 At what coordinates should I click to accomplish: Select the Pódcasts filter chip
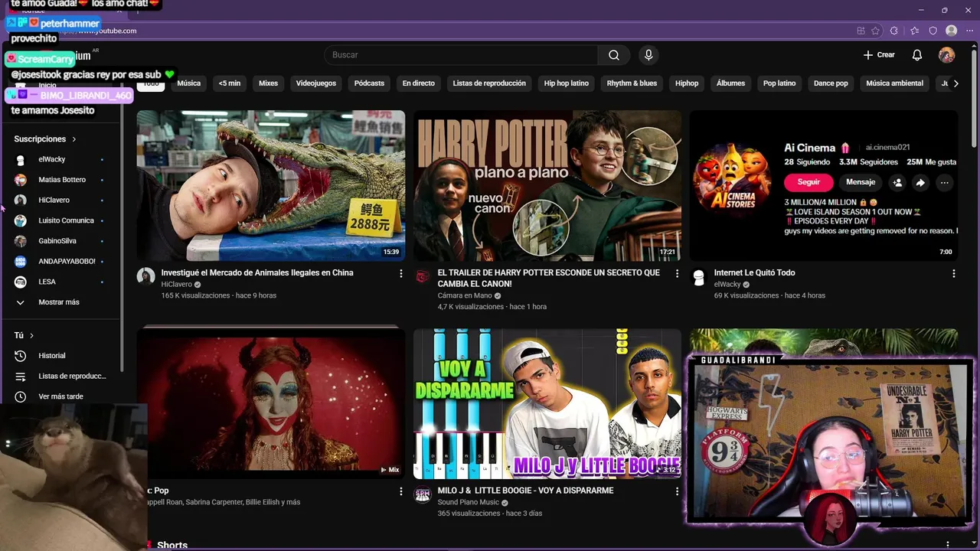point(369,83)
